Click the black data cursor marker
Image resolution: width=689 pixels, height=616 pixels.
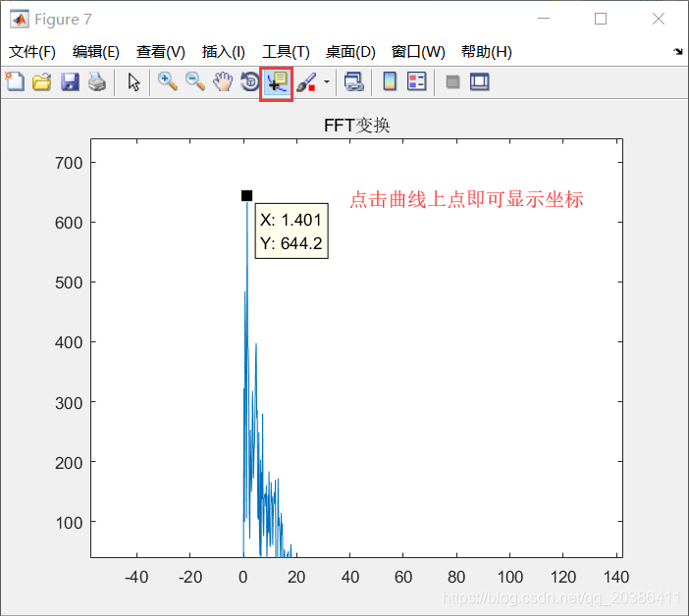click(247, 195)
